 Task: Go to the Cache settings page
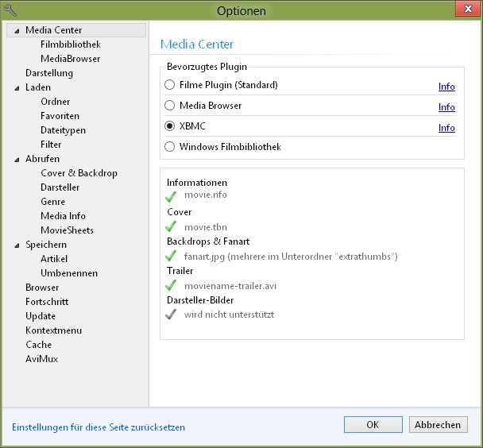point(39,345)
